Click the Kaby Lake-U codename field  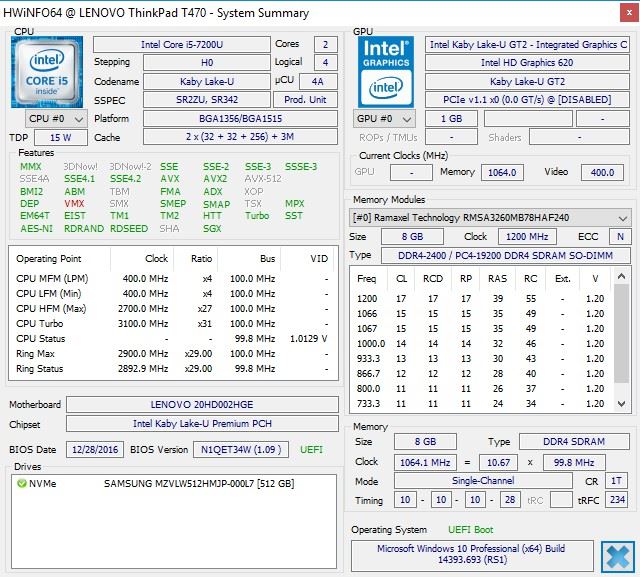(207, 82)
